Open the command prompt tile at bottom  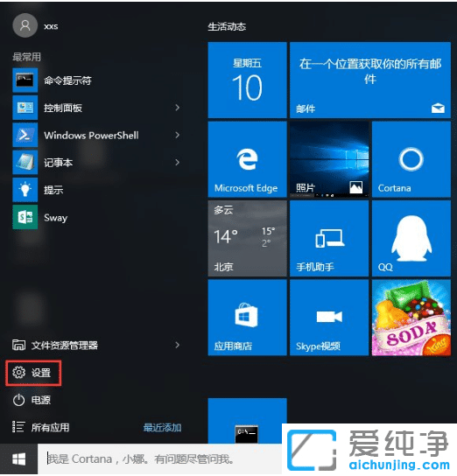pos(247,421)
